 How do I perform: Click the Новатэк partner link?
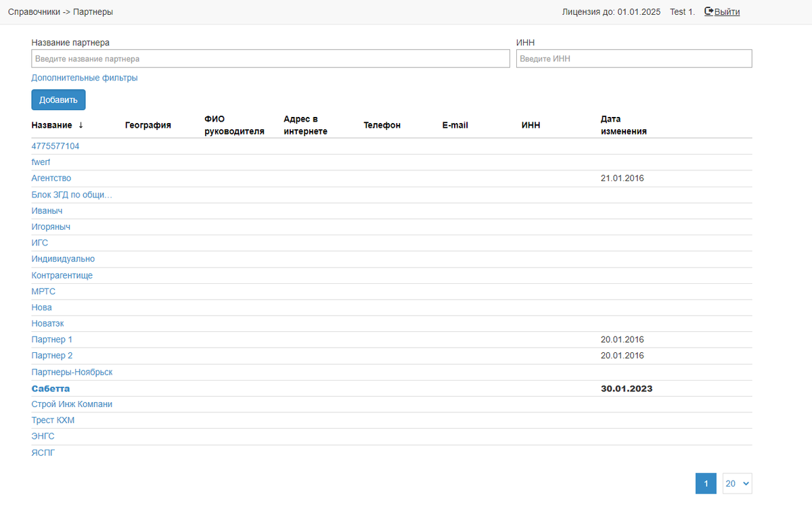(47, 324)
